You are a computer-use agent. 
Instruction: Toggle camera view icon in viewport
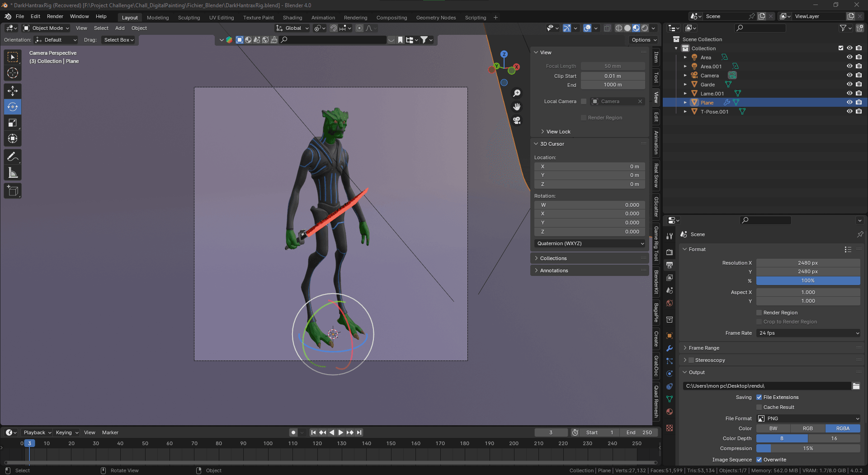[517, 120]
